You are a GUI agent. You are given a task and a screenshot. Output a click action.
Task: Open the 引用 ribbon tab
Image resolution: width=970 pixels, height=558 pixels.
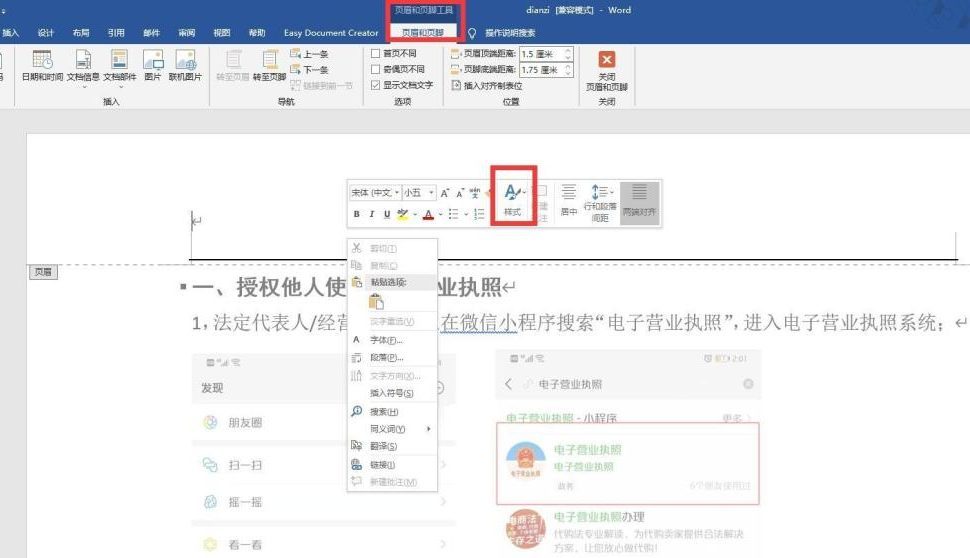[116, 33]
